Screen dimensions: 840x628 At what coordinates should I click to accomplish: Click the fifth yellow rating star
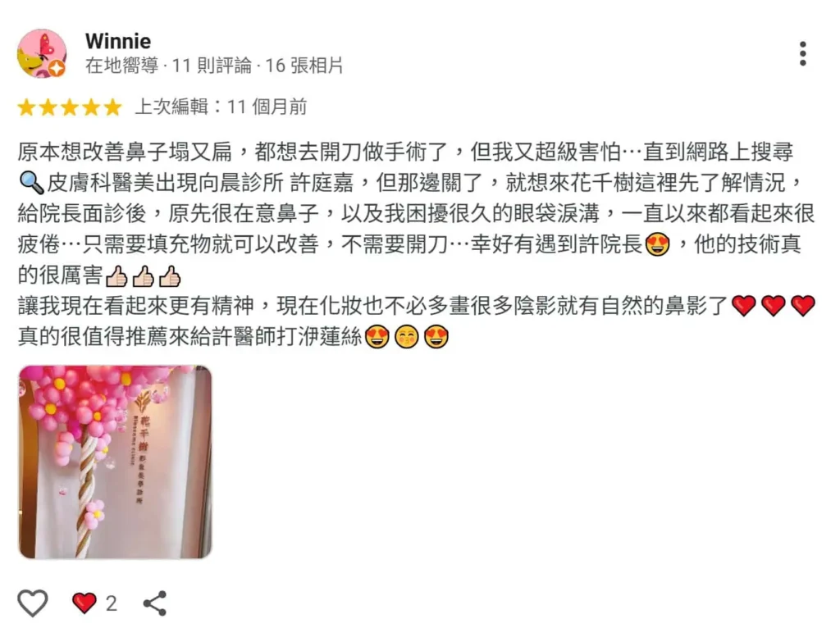point(112,107)
